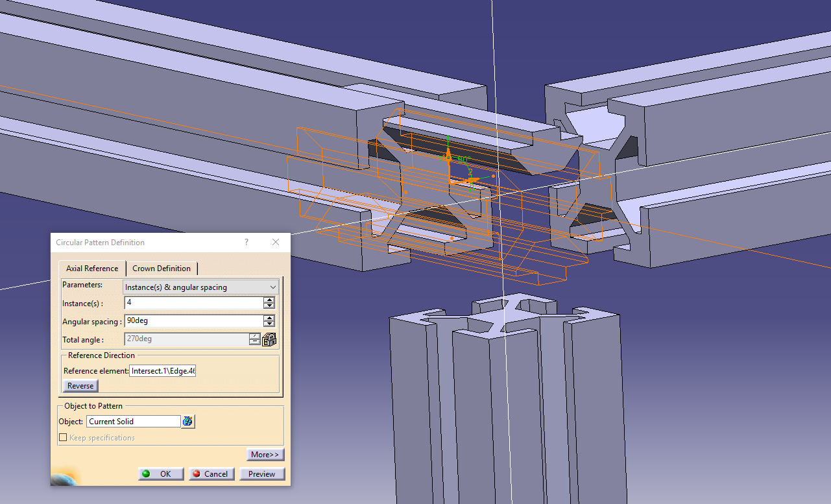
Task: Click the Reference element field showing Intersect.1
Action: click(162, 370)
